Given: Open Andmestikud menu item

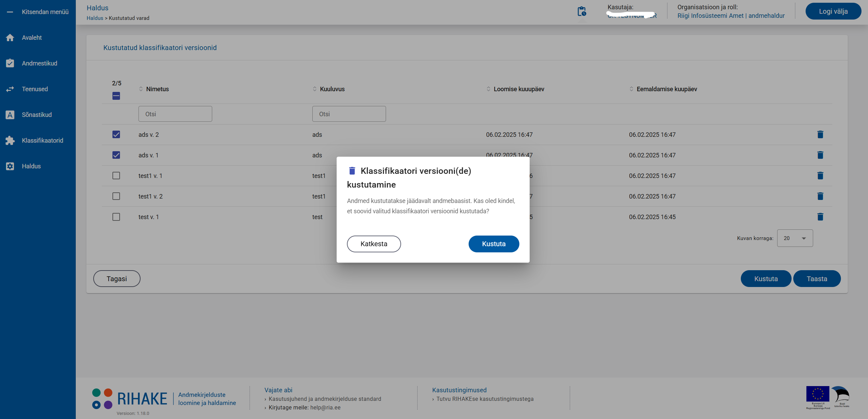Looking at the screenshot, I should click(39, 63).
